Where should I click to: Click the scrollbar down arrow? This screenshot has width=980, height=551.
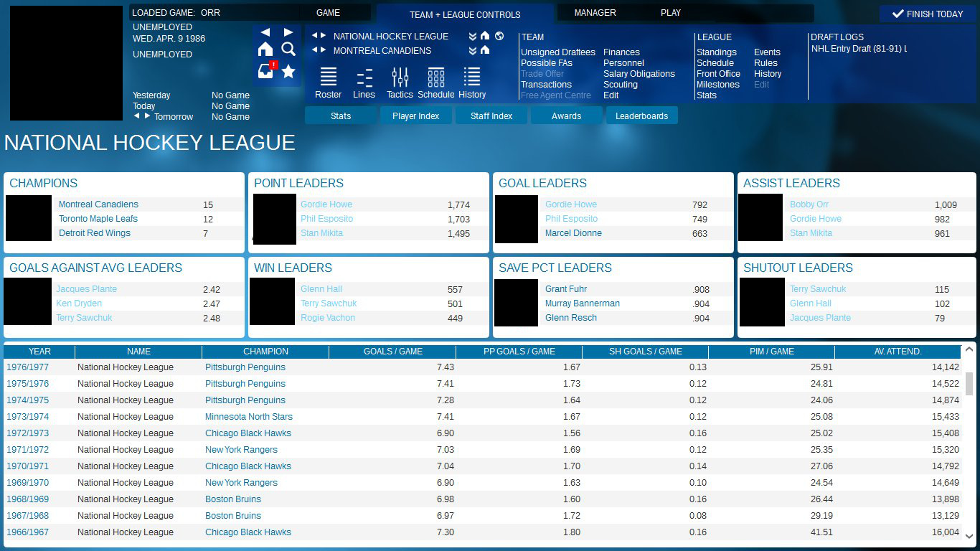pyautogui.click(x=969, y=536)
